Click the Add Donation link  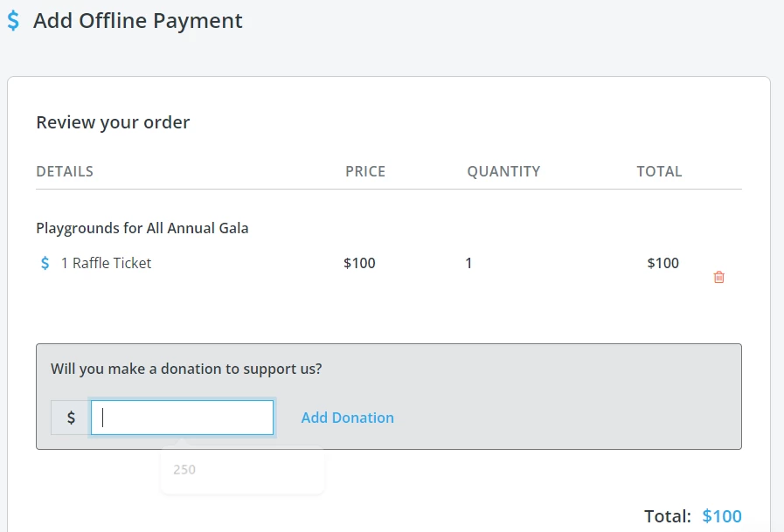click(x=347, y=418)
